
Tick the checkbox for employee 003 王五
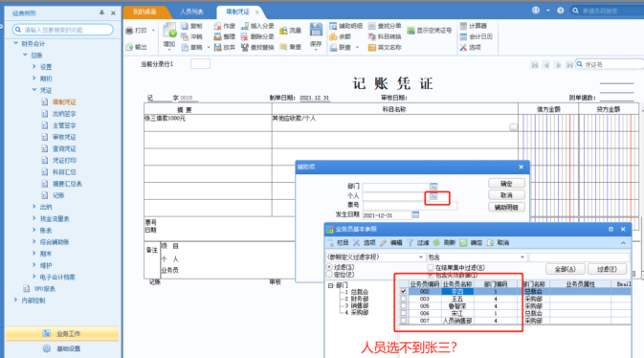tap(403, 299)
